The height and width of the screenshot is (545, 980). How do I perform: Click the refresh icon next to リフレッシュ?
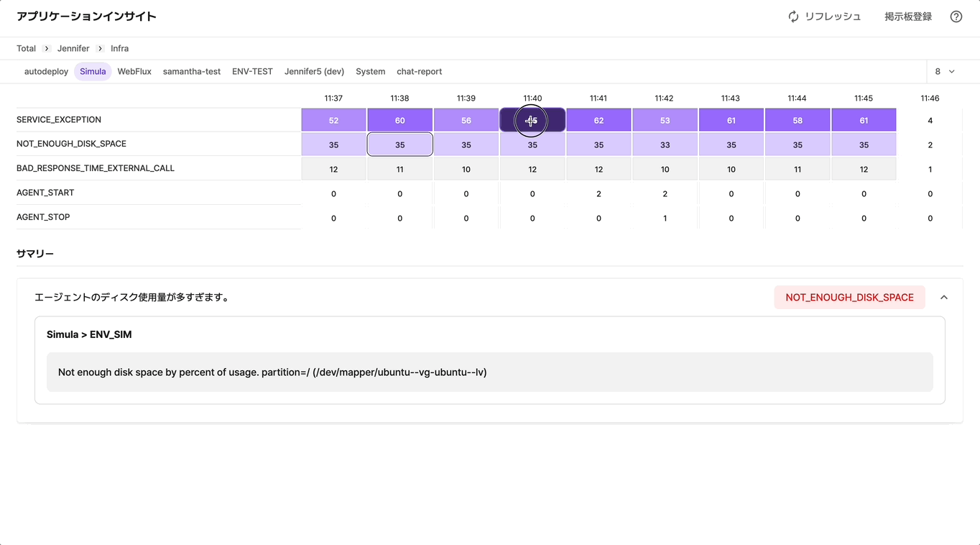(793, 17)
